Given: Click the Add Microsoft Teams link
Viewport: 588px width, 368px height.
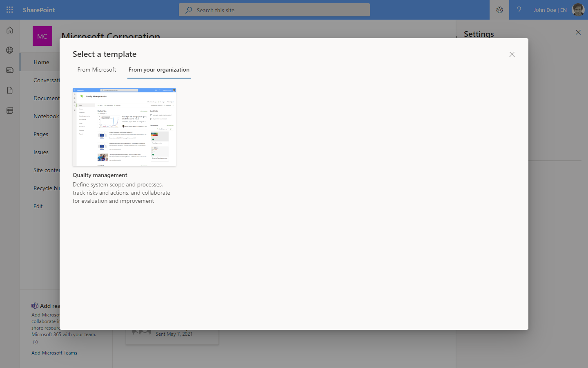Looking at the screenshot, I should click(x=54, y=353).
